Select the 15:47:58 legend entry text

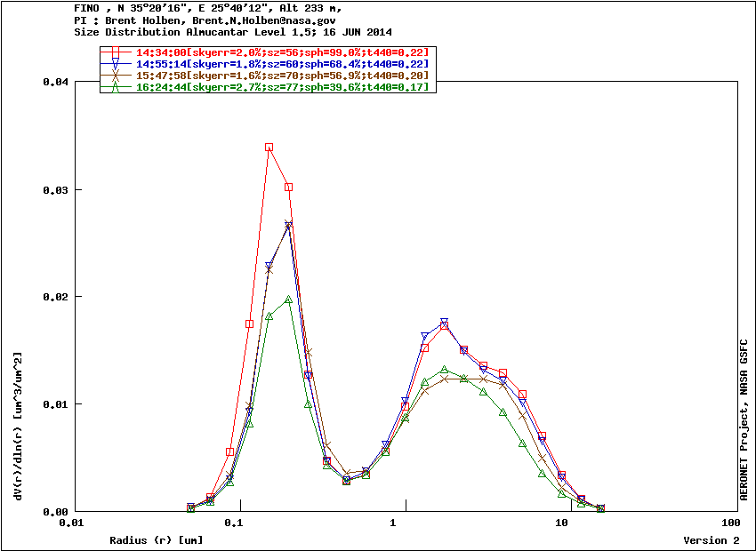[x=282, y=76]
